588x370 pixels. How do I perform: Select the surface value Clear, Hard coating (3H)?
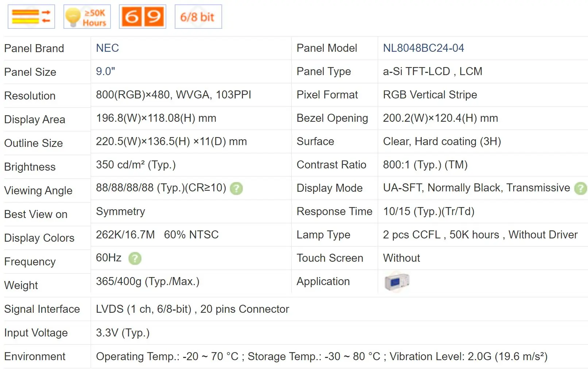click(442, 141)
